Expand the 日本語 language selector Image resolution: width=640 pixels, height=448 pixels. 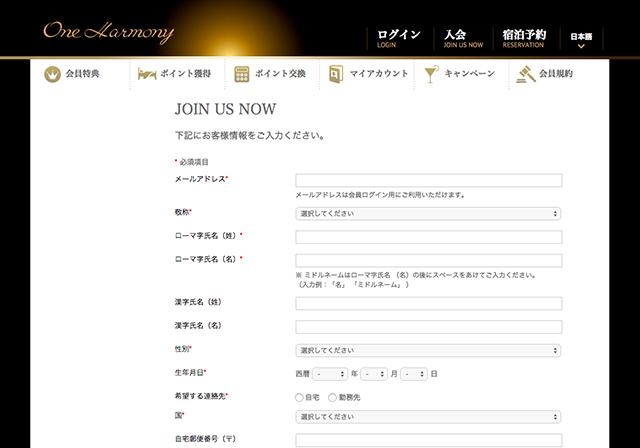click(x=581, y=39)
